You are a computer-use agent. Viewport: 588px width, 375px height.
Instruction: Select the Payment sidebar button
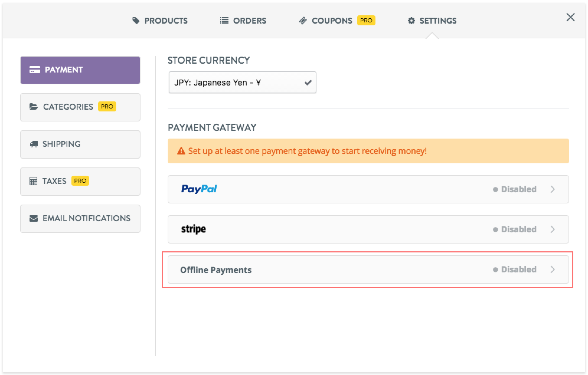(x=80, y=70)
